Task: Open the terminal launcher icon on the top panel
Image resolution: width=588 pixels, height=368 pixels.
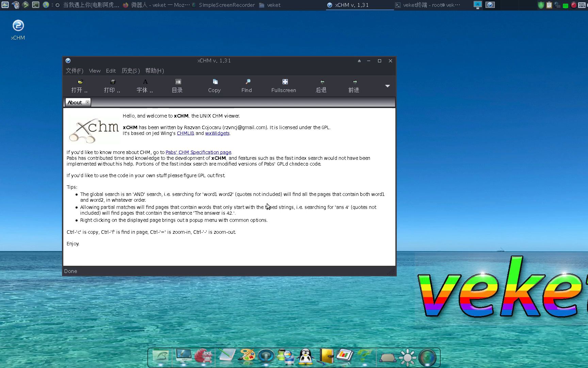Action: pos(36,5)
